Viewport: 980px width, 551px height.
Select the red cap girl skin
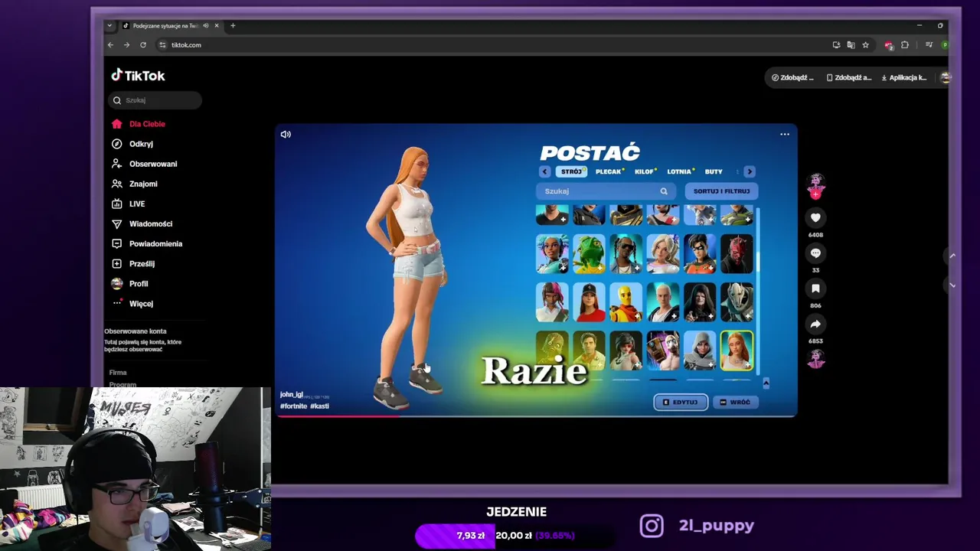589,302
